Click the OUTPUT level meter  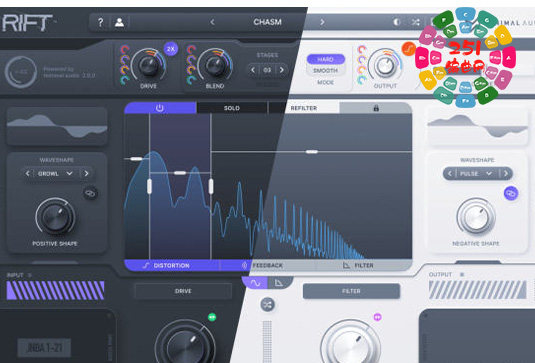[x=477, y=290]
